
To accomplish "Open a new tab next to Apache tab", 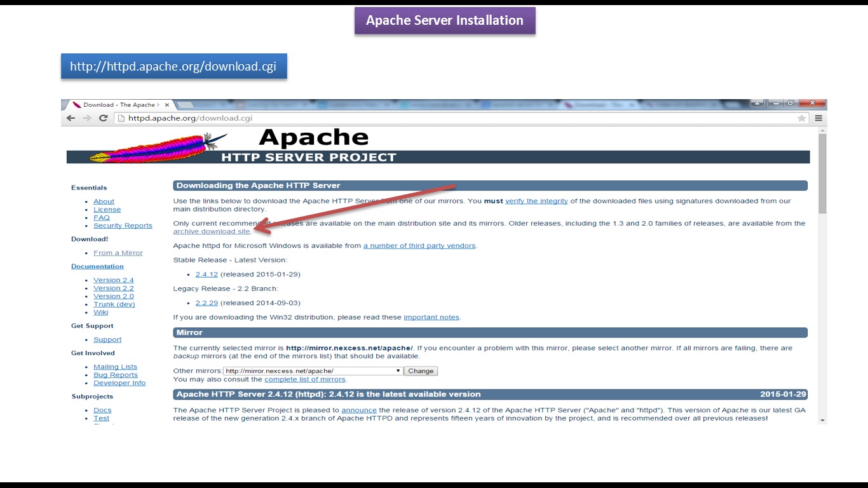I will click(x=184, y=105).
